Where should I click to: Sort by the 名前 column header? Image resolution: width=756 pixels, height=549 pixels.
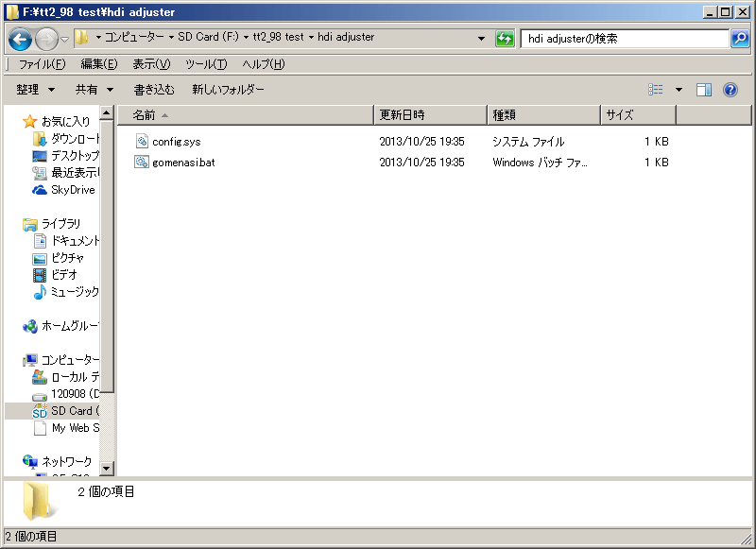[246, 115]
